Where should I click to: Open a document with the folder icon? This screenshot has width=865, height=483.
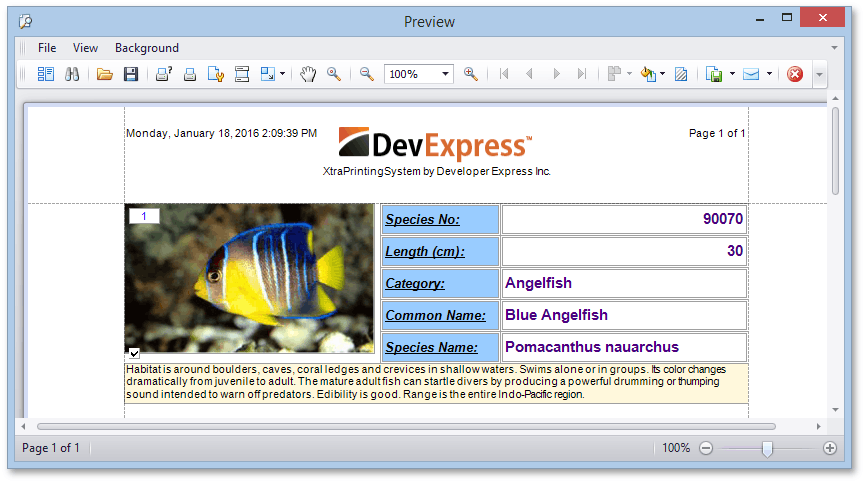point(104,74)
